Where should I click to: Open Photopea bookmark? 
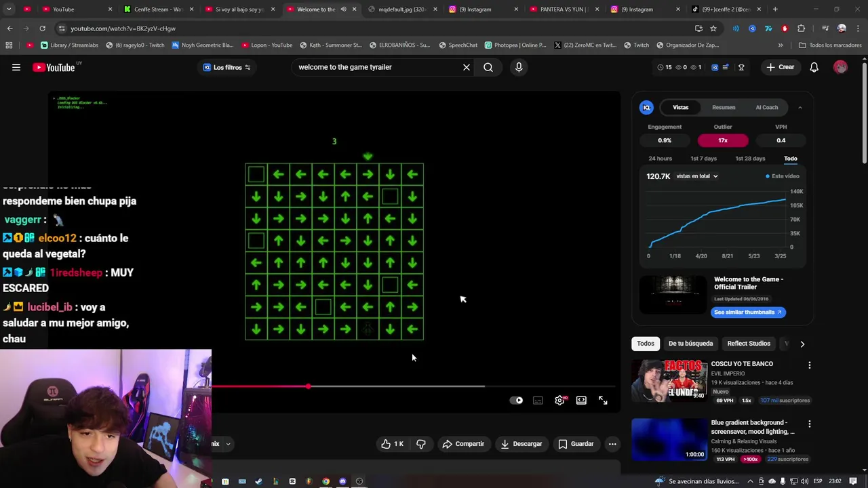515,45
